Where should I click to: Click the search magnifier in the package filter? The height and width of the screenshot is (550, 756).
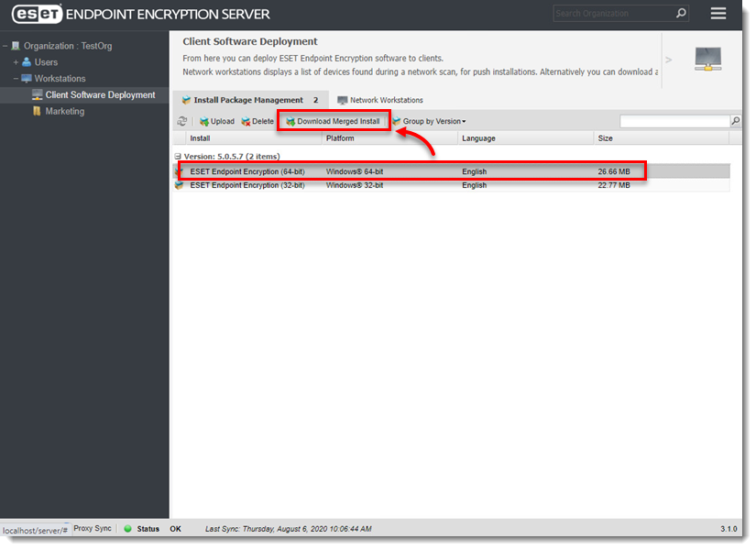733,120
